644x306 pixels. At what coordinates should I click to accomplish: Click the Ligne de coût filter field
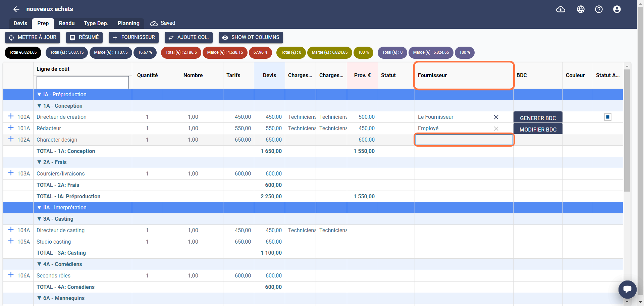(83, 82)
